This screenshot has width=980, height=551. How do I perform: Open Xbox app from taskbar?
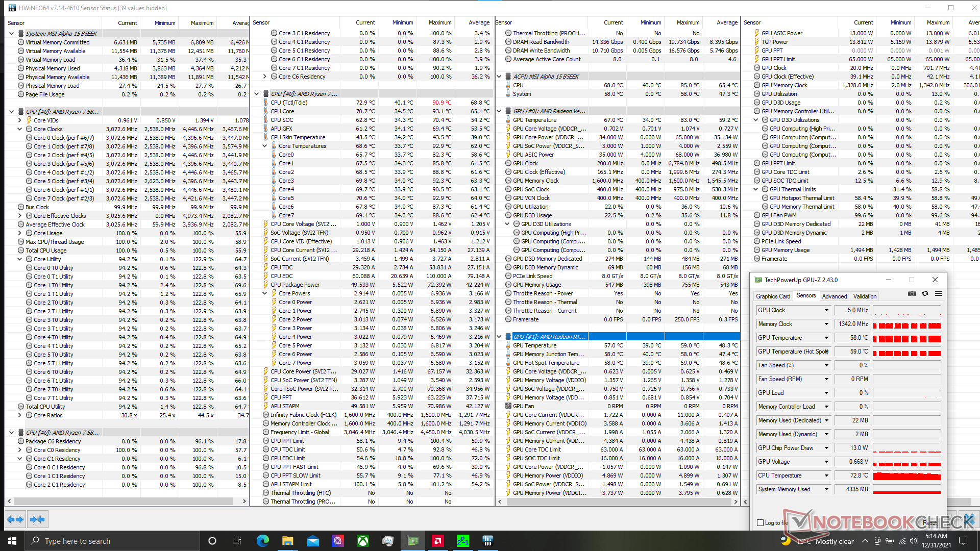(x=362, y=541)
